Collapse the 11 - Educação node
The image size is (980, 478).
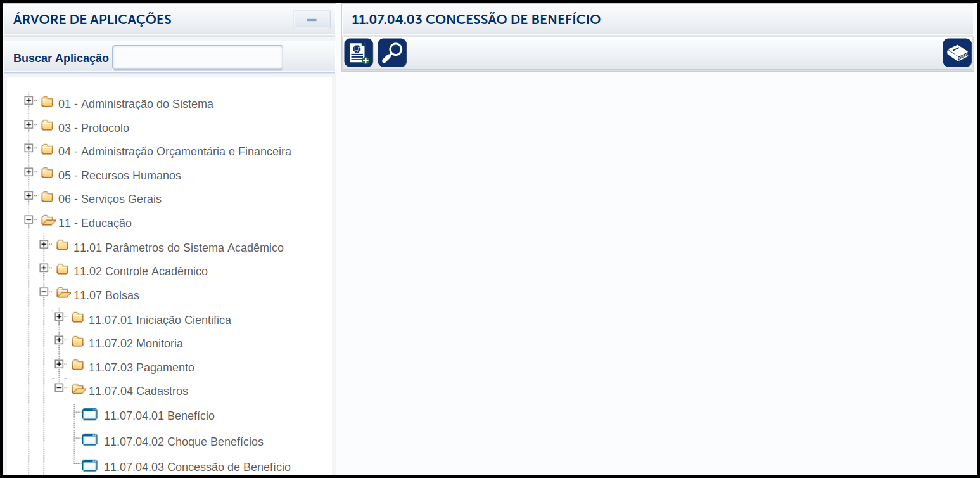pyautogui.click(x=29, y=219)
